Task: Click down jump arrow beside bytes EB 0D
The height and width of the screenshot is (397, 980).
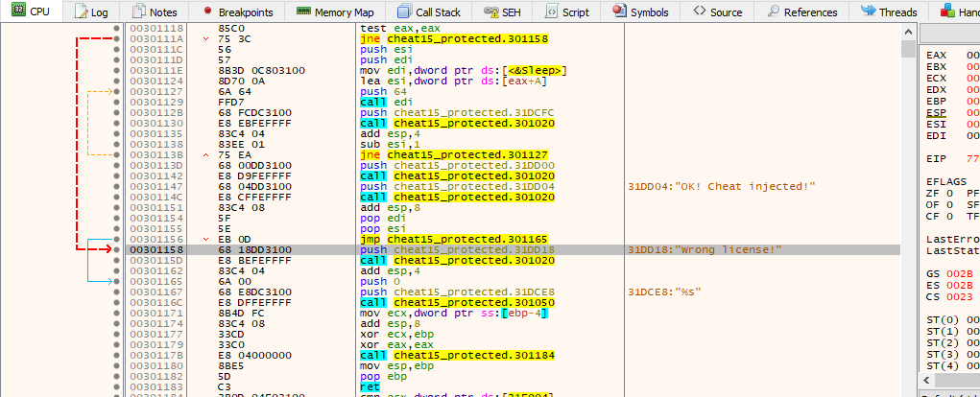Action: point(206,239)
